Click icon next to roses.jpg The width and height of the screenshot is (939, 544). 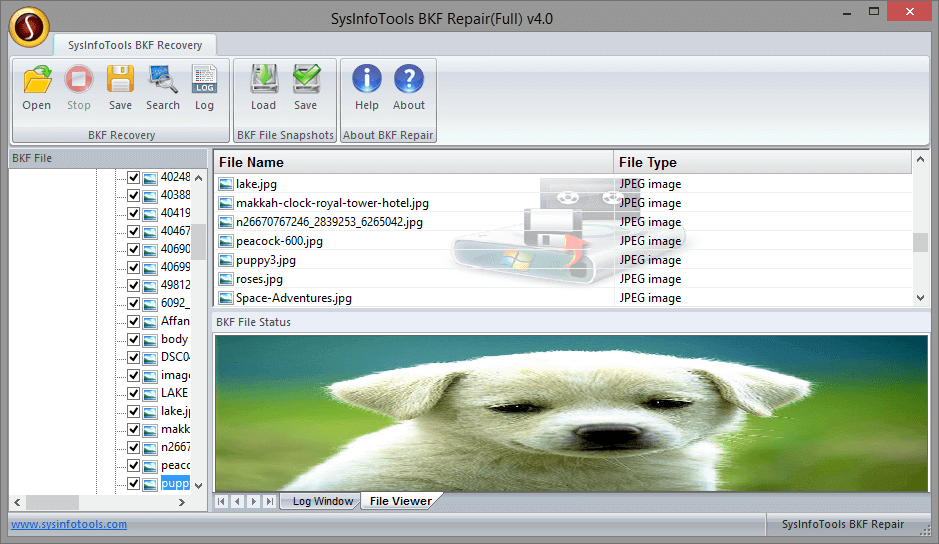[226, 279]
